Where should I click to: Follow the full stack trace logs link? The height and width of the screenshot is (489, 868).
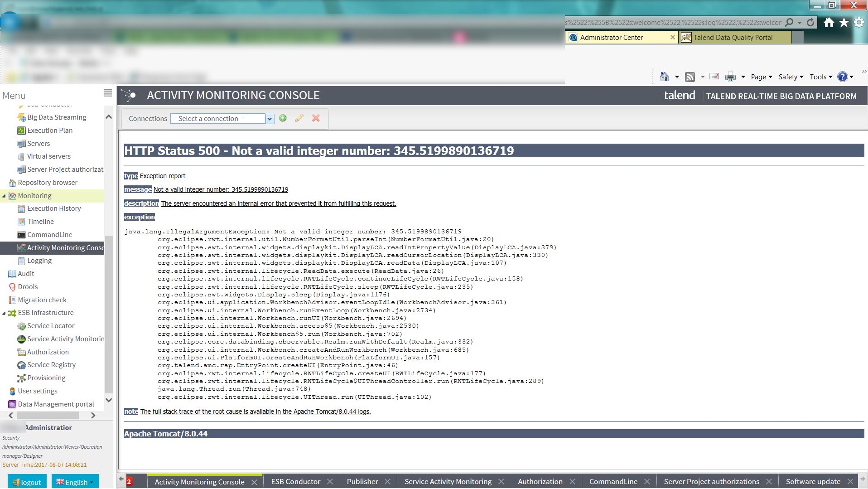tap(255, 411)
